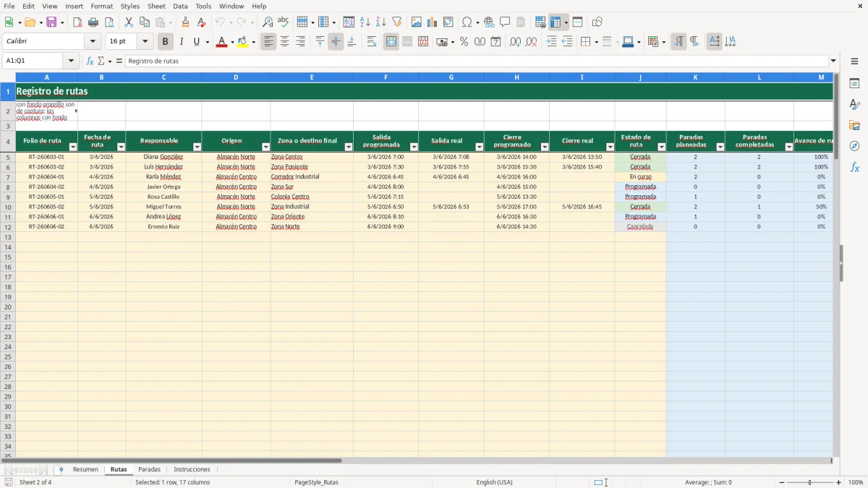The image size is (868, 488).
Task: Click Sort Descending icon
Action: pos(381,22)
